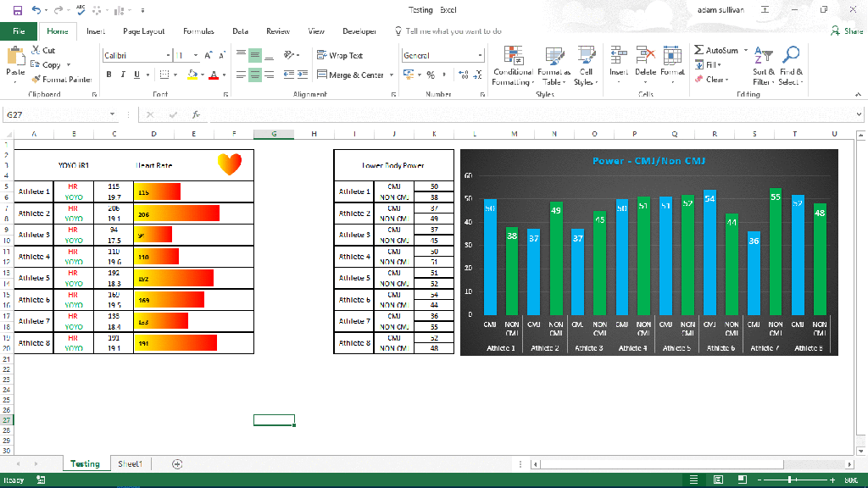This screenshot has width=868, height=488.
Task: Switch to the Formulas ribbon tab
Action: coord(198,30)
